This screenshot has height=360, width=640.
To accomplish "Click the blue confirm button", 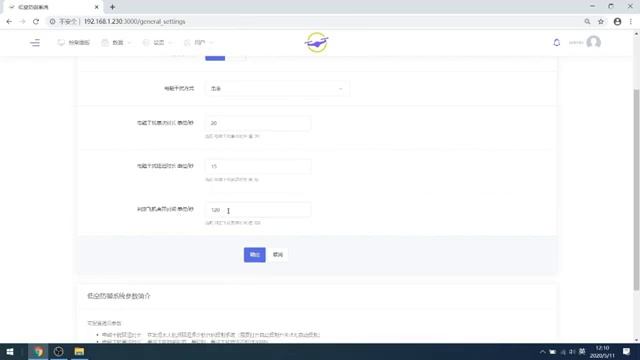I will (255, 255).
